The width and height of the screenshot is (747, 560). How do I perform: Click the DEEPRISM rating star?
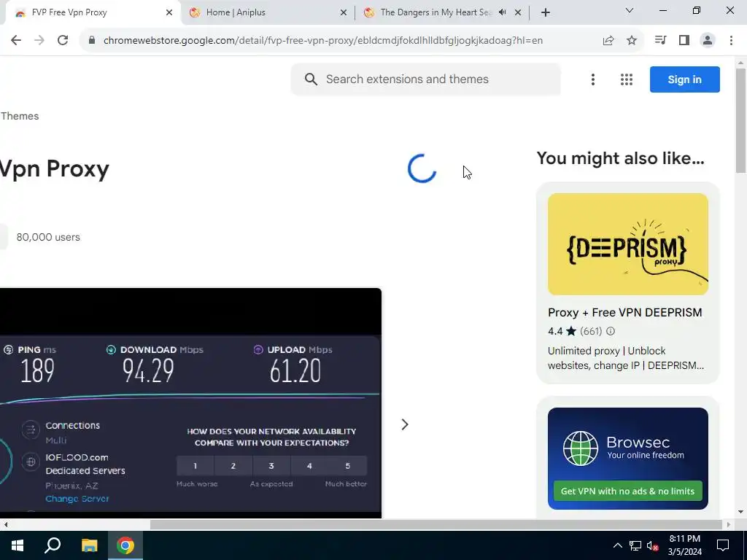[571, 331]
